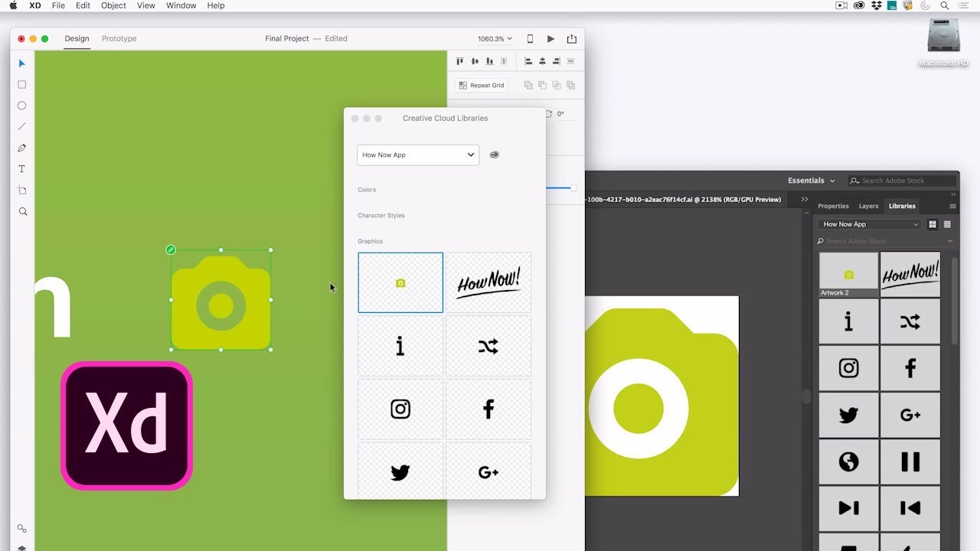Select the Ellipse tool
The width and height of the screenshot is (980, 551).
coord(21,105)
